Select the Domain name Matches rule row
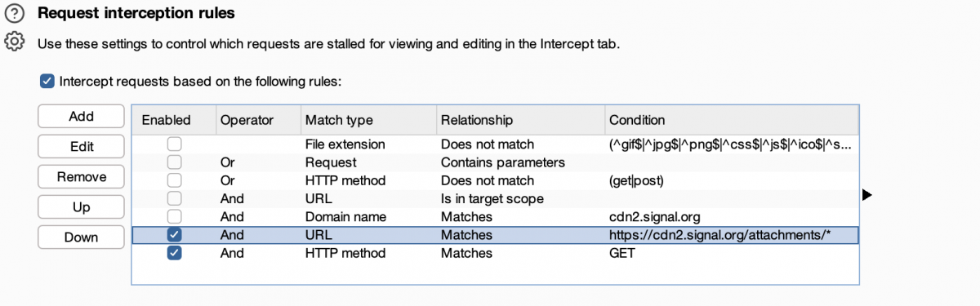The width and height of the screenshot is (980, 306). 495,217
